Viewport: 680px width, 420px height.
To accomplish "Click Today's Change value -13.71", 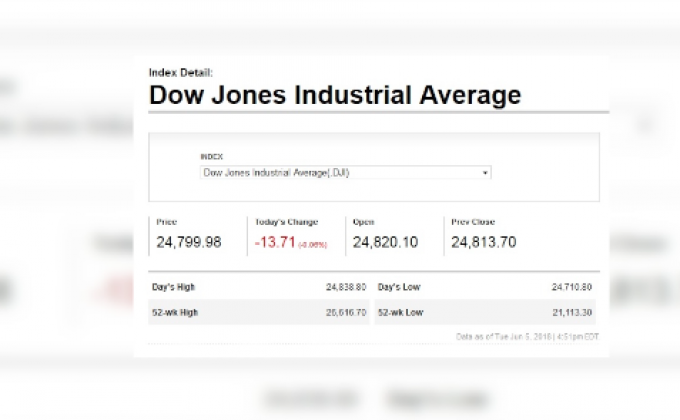I will coord(274,242).
